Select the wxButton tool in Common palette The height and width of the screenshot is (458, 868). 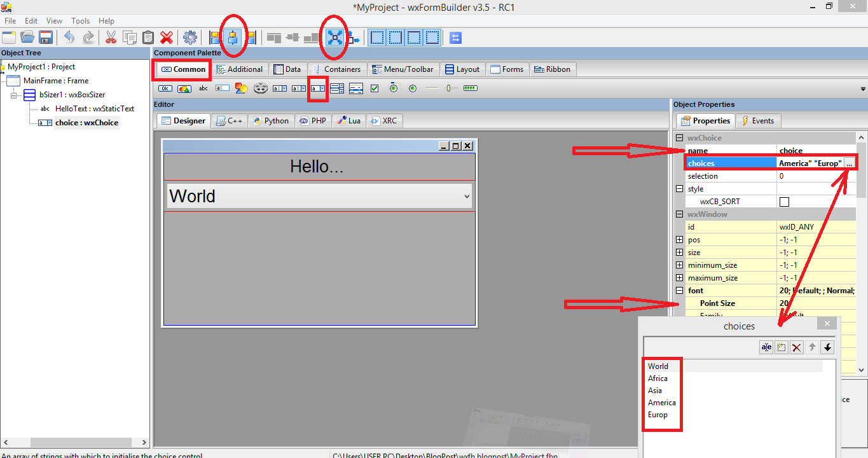[165, 88]
